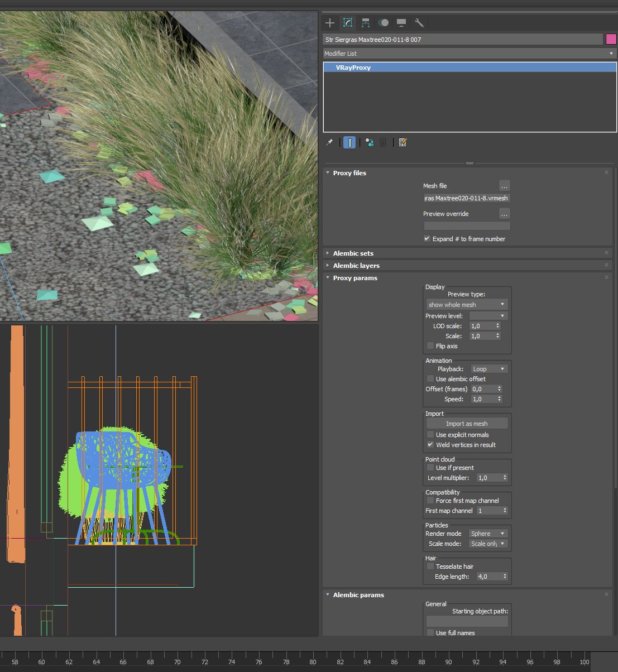The width and height of the screenshot is (618, 672).
Task: Click the Mesh file path field
Action: pos(467,198)
